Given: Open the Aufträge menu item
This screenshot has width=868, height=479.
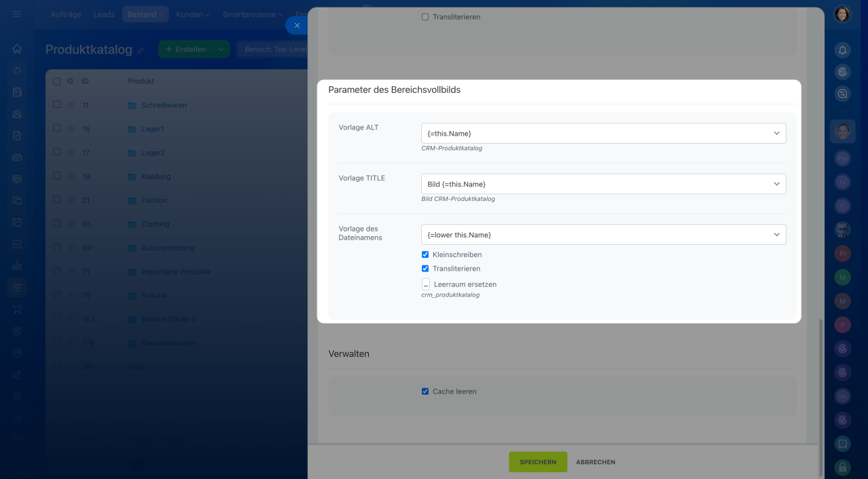Looking at the screenshot, I should pyautogui.click(x=65, y=14).
